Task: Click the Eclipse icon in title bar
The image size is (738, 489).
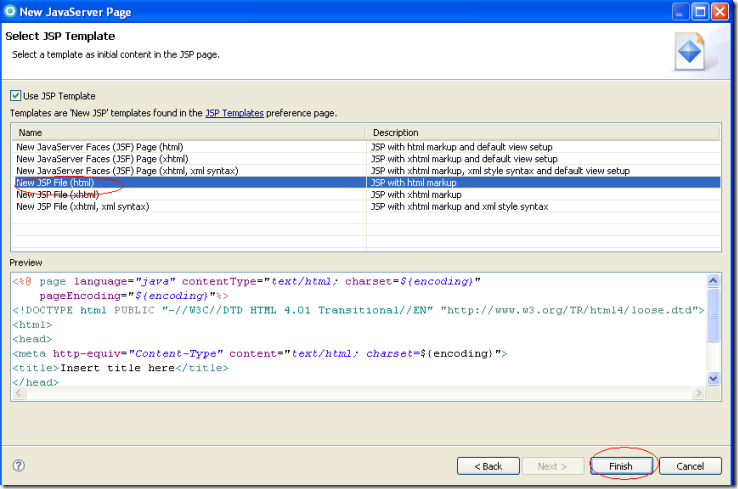Action: click(x=11, y=12)
